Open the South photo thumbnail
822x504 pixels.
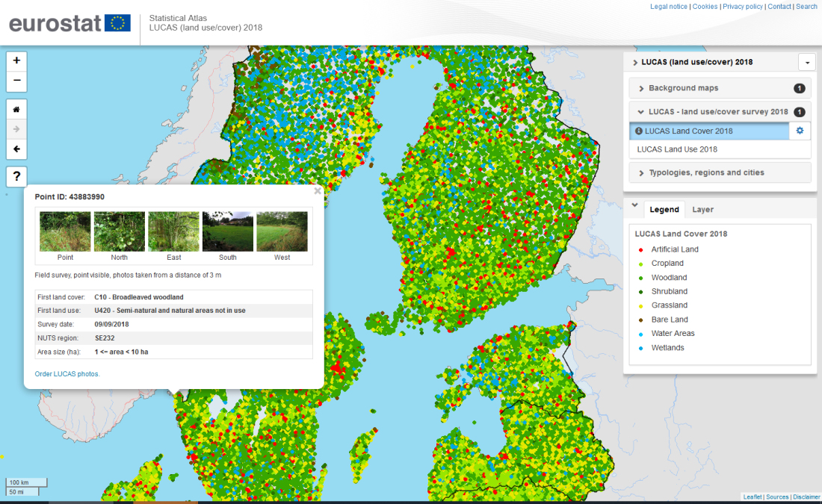[228, 231]
